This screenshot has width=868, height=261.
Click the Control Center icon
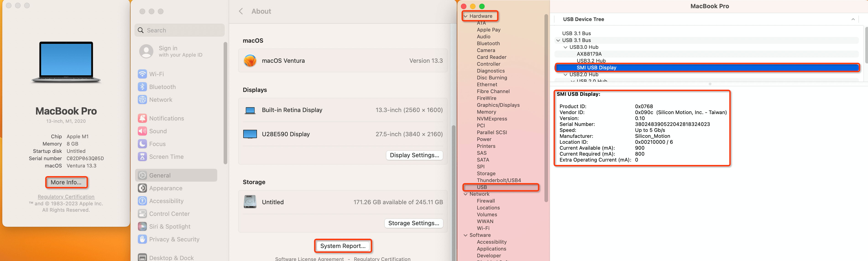point(142,214)
